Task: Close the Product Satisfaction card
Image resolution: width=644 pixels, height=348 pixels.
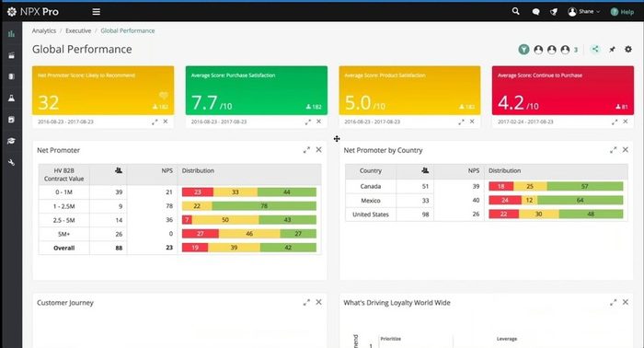Action: pyautogui.click(x=472, y=122)
